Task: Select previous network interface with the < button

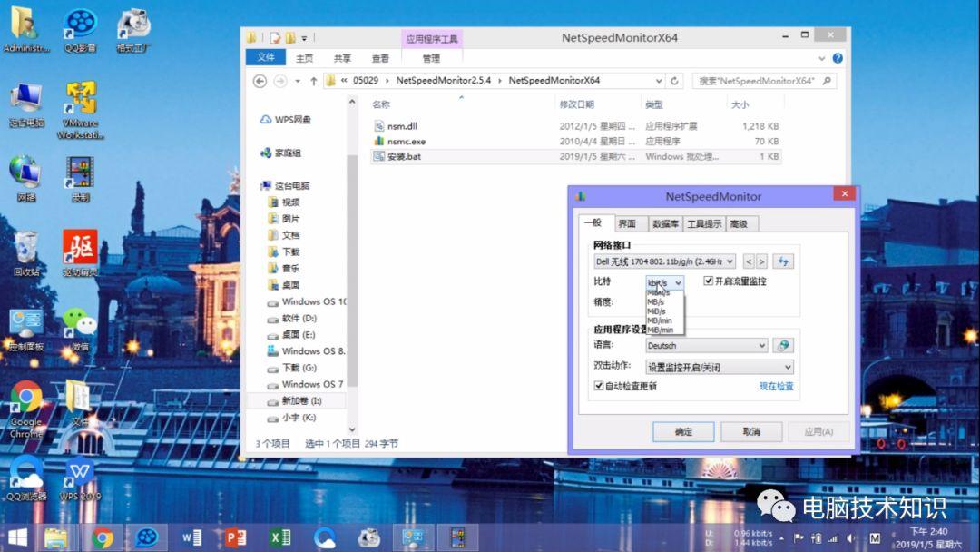Action: point(749,261)
